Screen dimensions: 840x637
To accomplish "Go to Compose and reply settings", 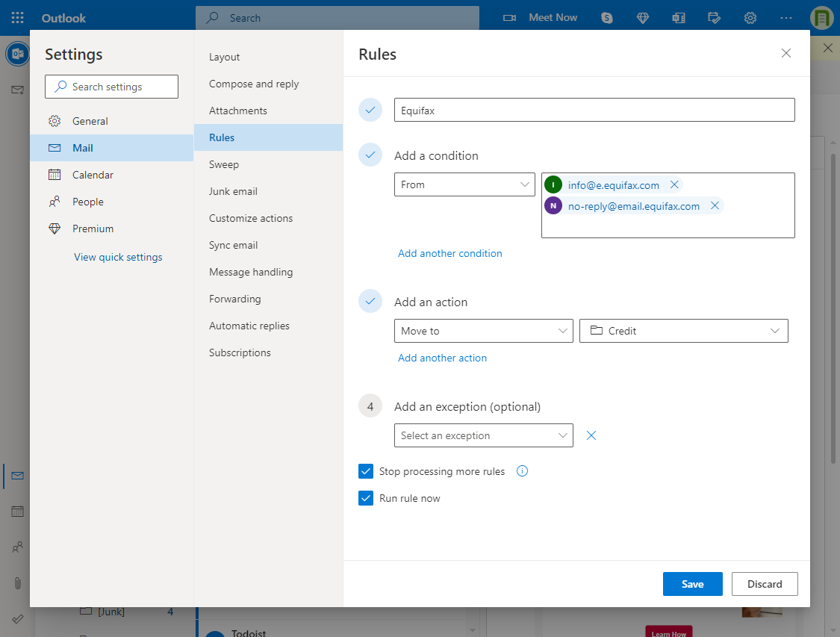I will click(x=268, y=84).
